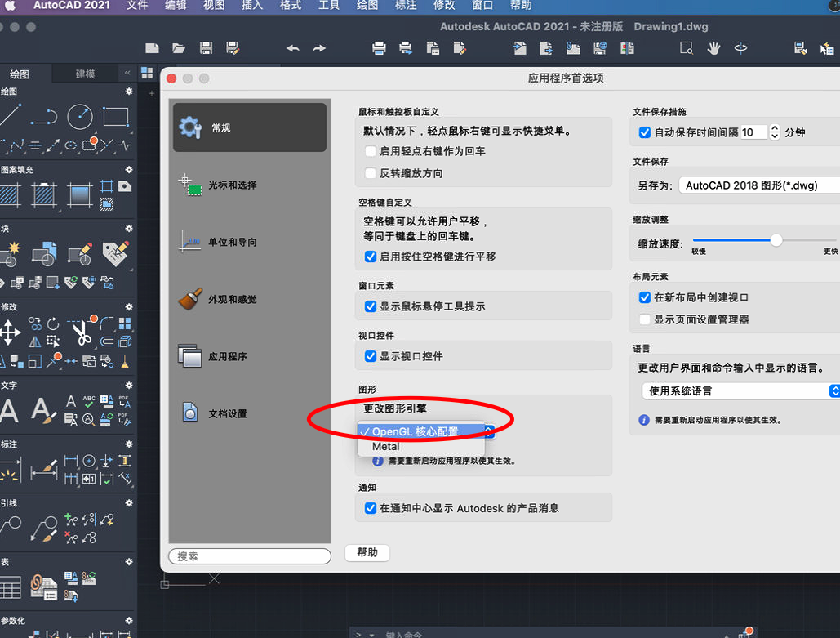The width and height of the screenshot is (840, 638).
Task: Select the Multiline Text tool
Action: point(9,411)
